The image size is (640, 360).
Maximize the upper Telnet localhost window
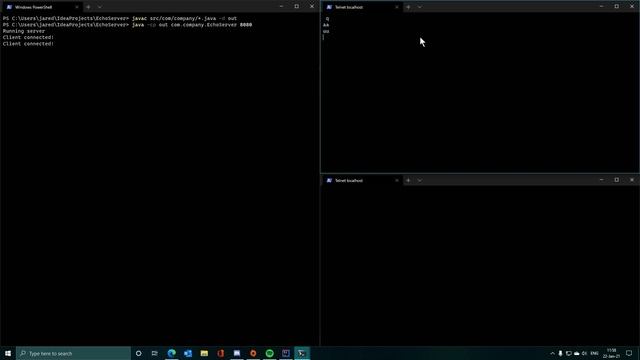tap(617, 7)
